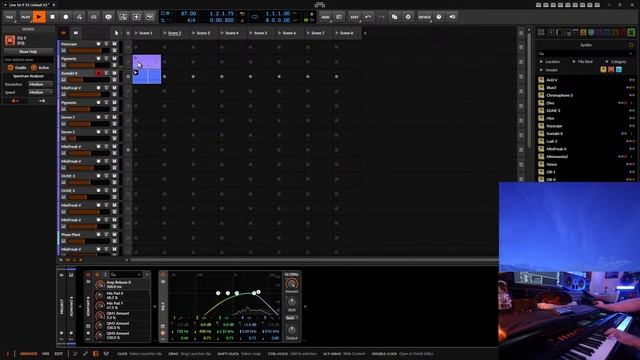
Task: Expand the Location filter in browser
Action: coord(550,62)
